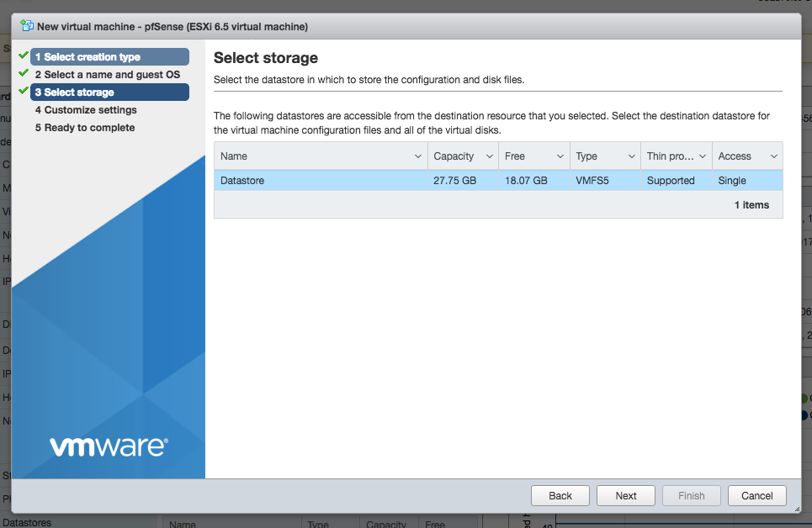Viewport: 812px width, 528px height.
Task: Go to step 1 Select creation type
Action: pos(109,57)
